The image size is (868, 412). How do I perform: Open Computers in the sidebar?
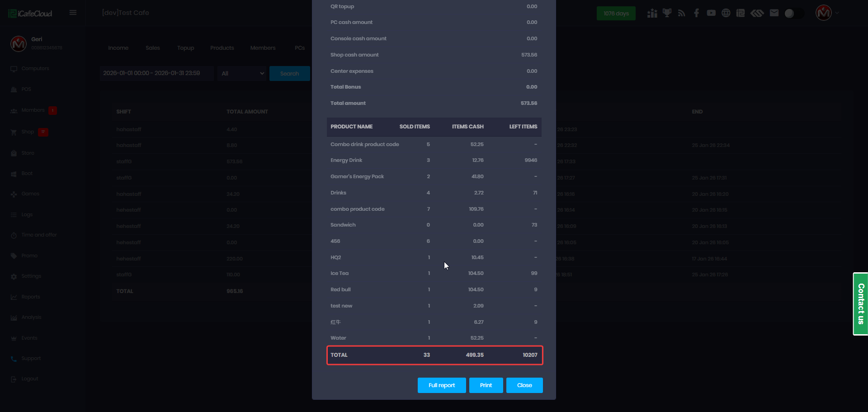click(35, 69)
